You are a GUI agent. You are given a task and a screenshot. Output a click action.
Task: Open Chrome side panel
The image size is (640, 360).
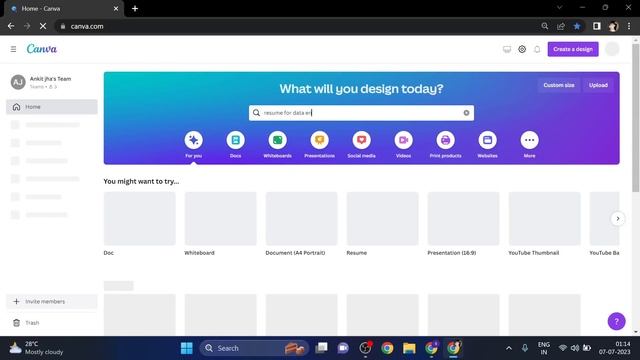(x=597, y=26)
